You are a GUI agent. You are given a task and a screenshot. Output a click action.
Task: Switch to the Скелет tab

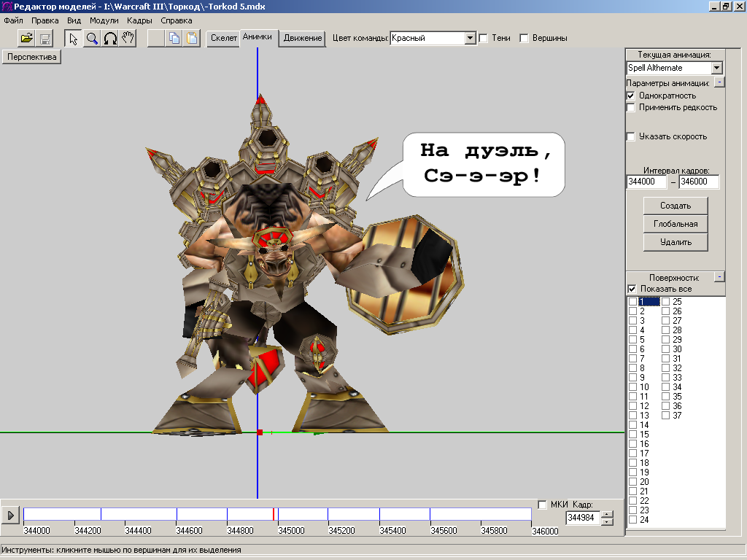(x=223, y=38)
